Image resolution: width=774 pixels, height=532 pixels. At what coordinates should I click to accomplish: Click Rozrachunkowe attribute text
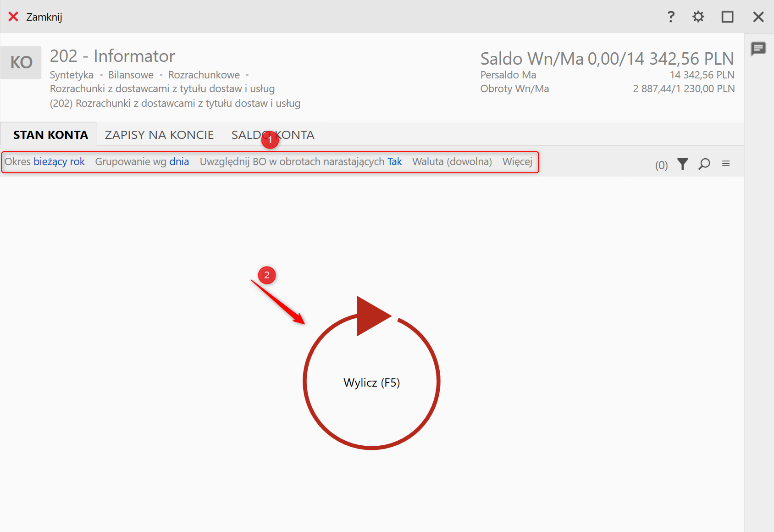[204, 75]
